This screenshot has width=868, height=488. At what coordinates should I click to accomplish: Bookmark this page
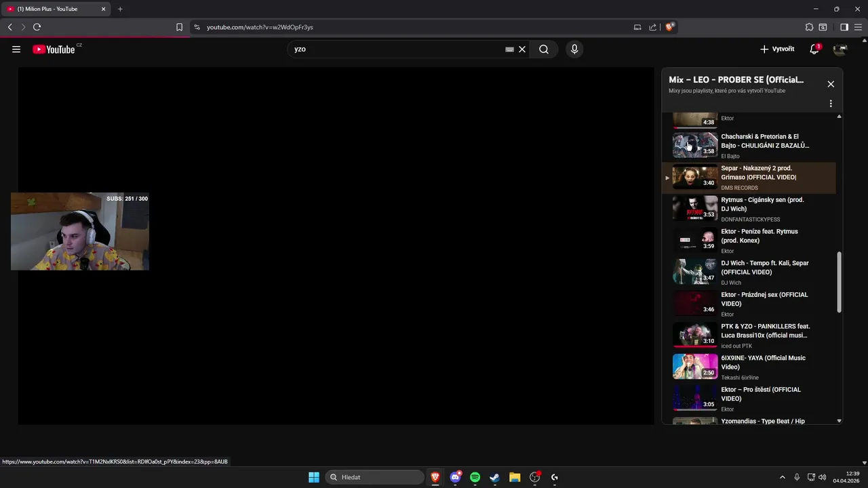(x=179, y=27)
